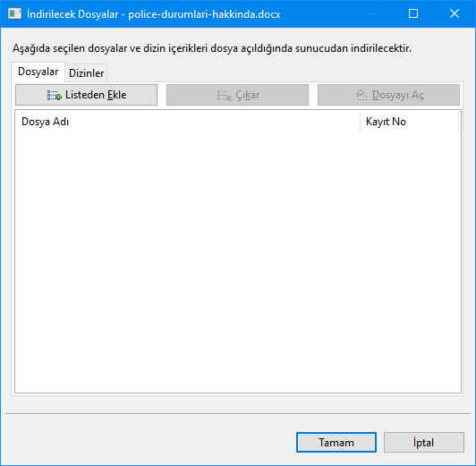Switch to the Dizinler tab
This screenshot has height=466, width=476.
[86, 73]
